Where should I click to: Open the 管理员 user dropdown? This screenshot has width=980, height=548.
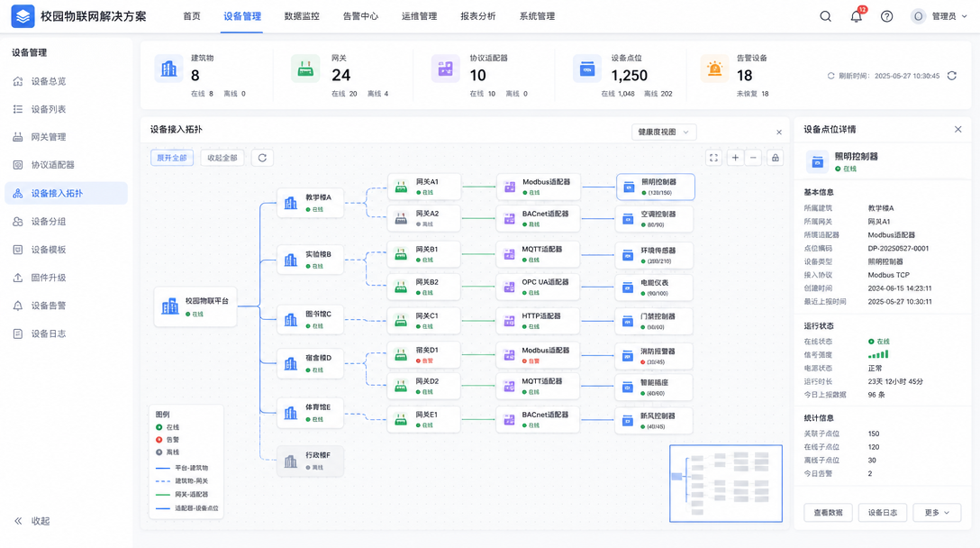point(939,16)
